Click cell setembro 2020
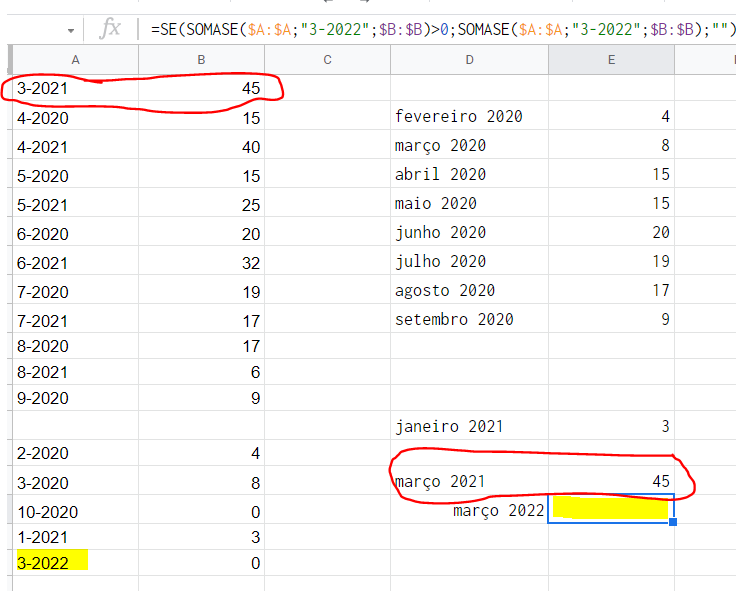The image size is (736, 591). pyautogui.click(x=469, y=319)
